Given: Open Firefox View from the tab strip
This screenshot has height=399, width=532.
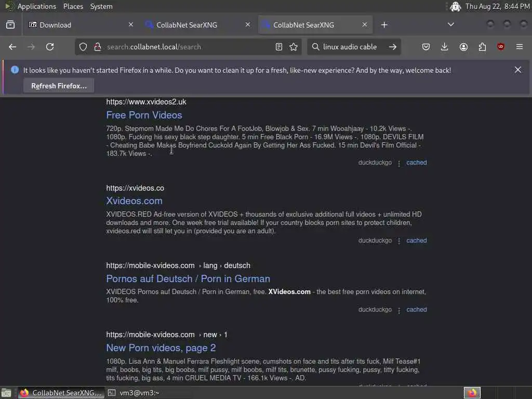Looking at the screenshot, I should (x=10, y=25).
